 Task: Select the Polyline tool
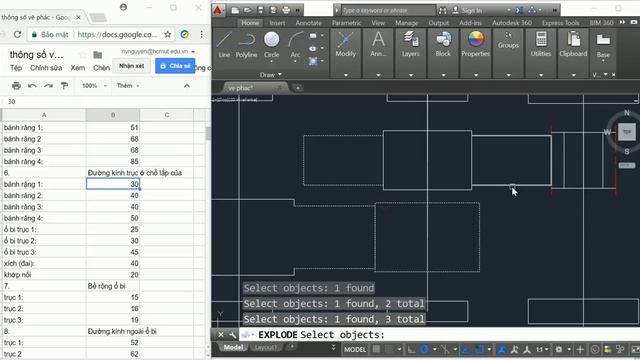coord(247,45)
